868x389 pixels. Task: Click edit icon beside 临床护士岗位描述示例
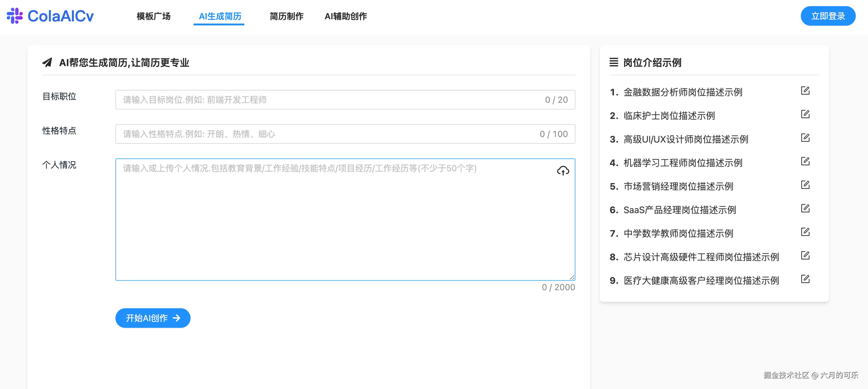click(x=805, y=114)
